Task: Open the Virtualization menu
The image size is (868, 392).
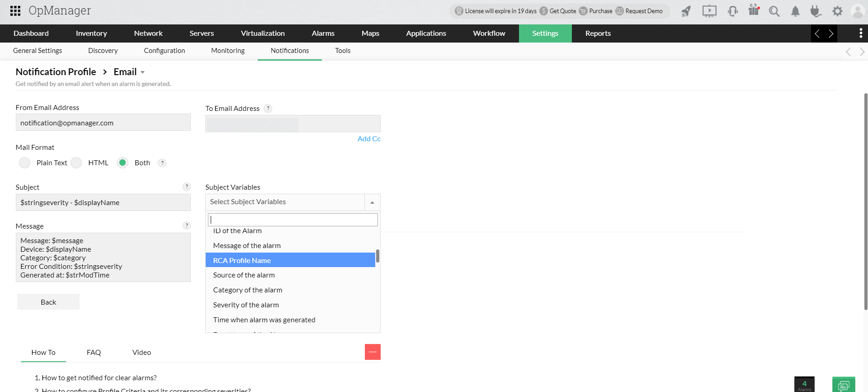Action: 263,33
